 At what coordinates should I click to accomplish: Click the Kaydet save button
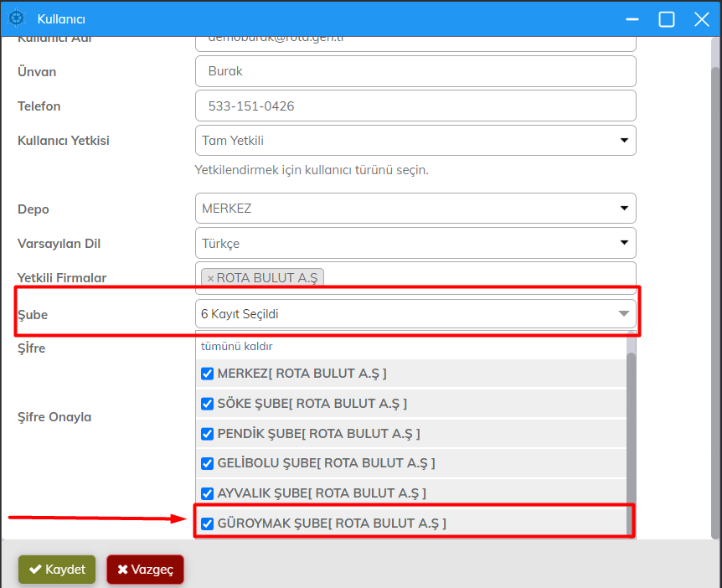click(57, 570)
